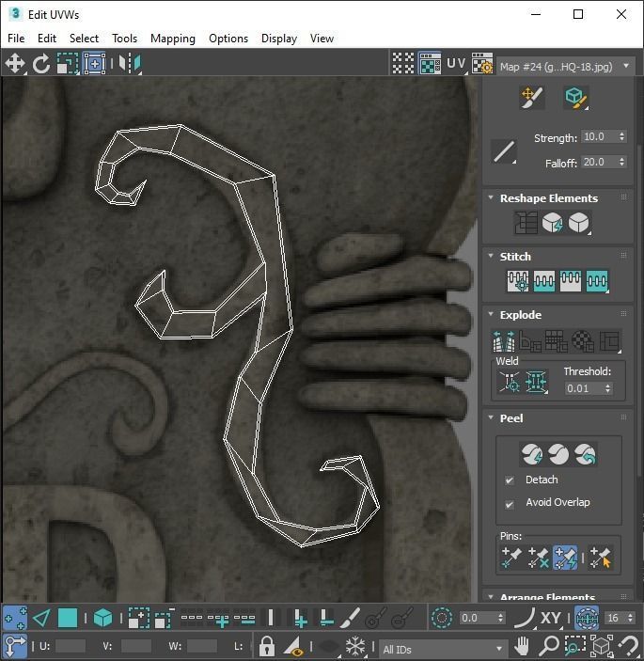The height and width of the screenshot is (661, 644).
Task: Click Target Weld icon
Action: (510, 382)
